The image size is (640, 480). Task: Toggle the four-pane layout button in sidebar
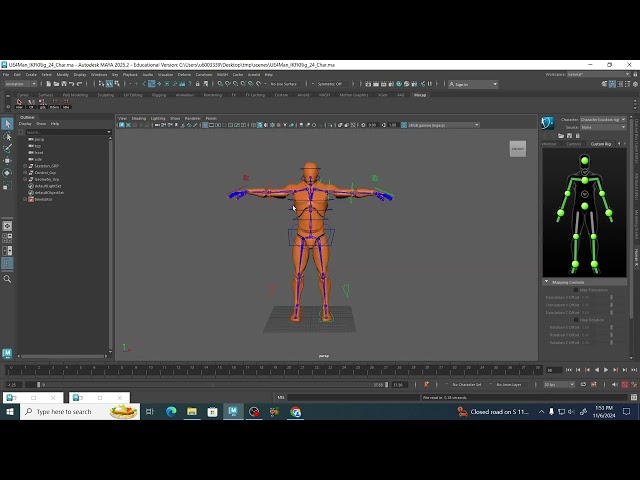(7, 238)
